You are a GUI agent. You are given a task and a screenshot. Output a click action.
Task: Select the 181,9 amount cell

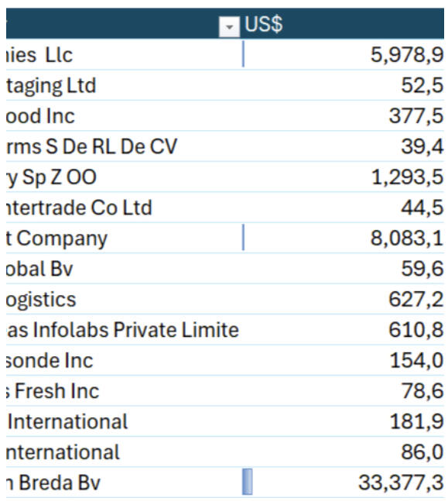click(x=343, y=421)
